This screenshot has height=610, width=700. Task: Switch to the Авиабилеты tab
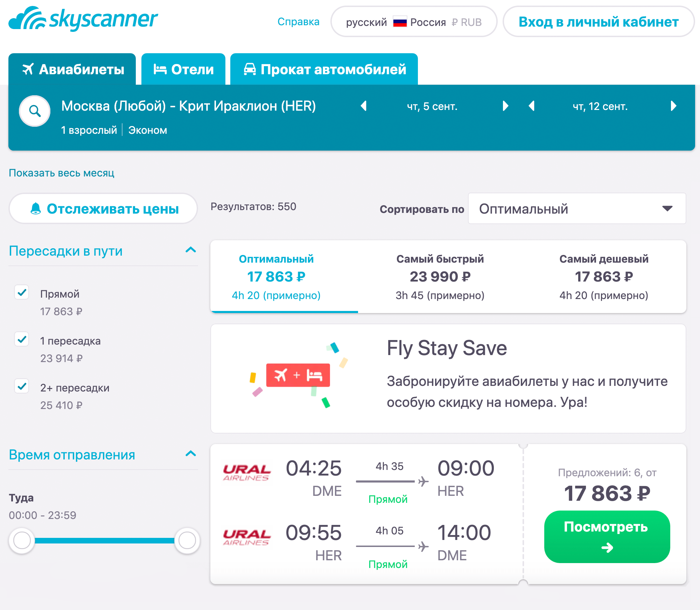tap(72, 69)
